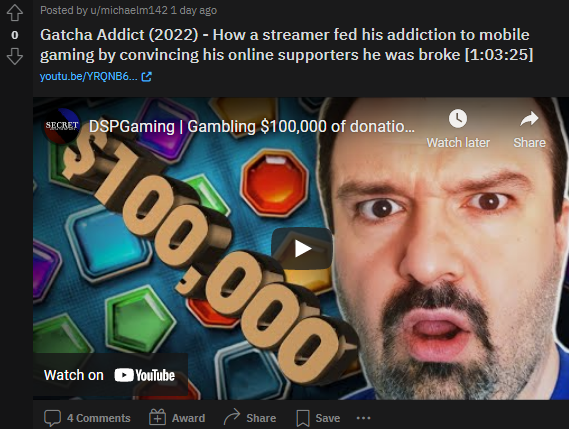
Task: Click the 4 Comments label
Action: tap(99, 418)
